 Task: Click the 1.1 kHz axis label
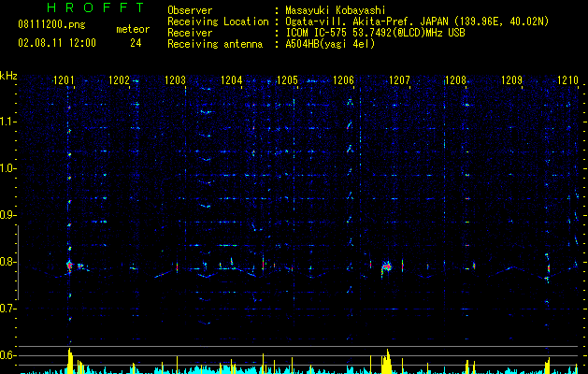click(x=7, y=122)
